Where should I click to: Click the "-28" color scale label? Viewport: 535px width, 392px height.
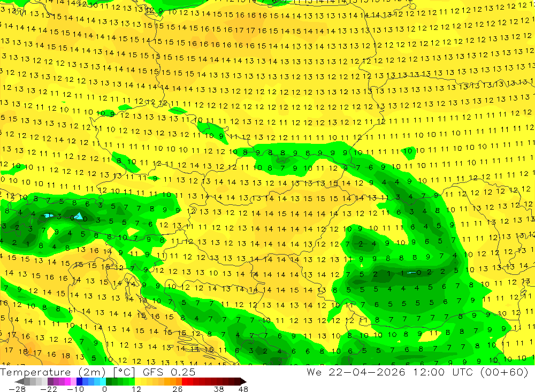(17, 389)
